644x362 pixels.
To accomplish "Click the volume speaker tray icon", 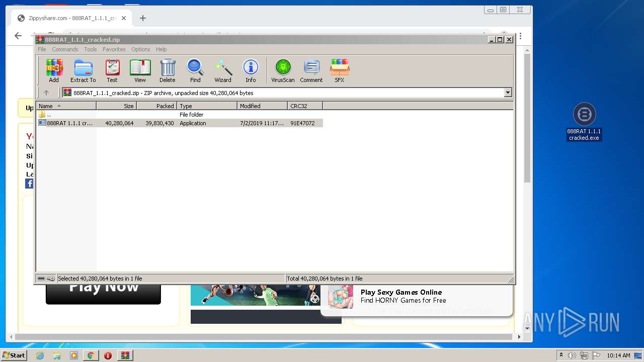I will click(x=572, y=355).
